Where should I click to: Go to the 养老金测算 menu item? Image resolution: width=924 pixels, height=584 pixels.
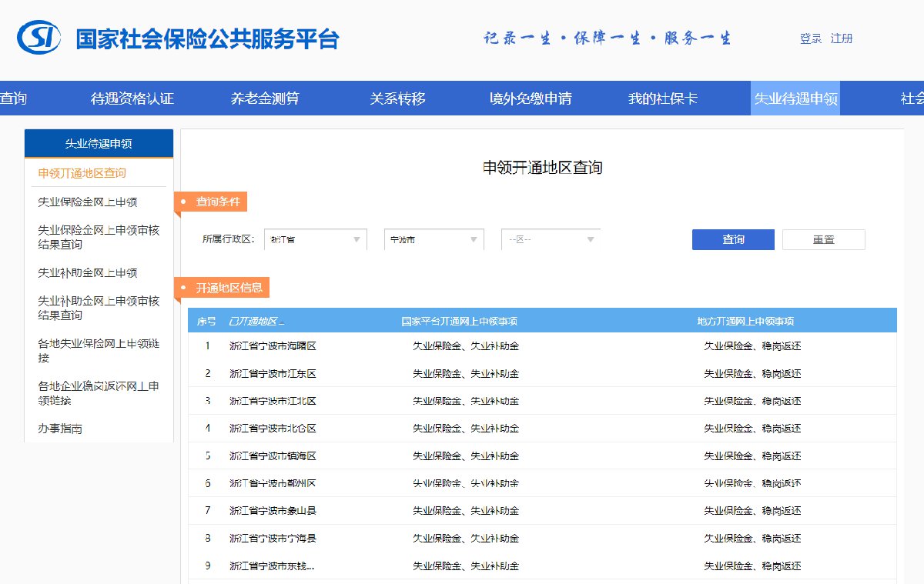pyautogui.click(x=265, y=98)
